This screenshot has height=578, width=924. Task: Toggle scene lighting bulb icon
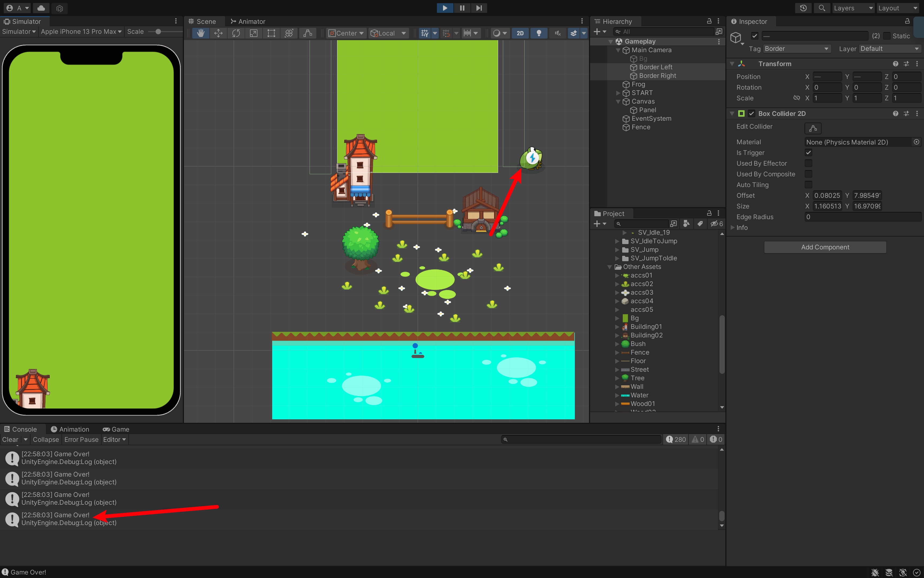pos(539,33)
